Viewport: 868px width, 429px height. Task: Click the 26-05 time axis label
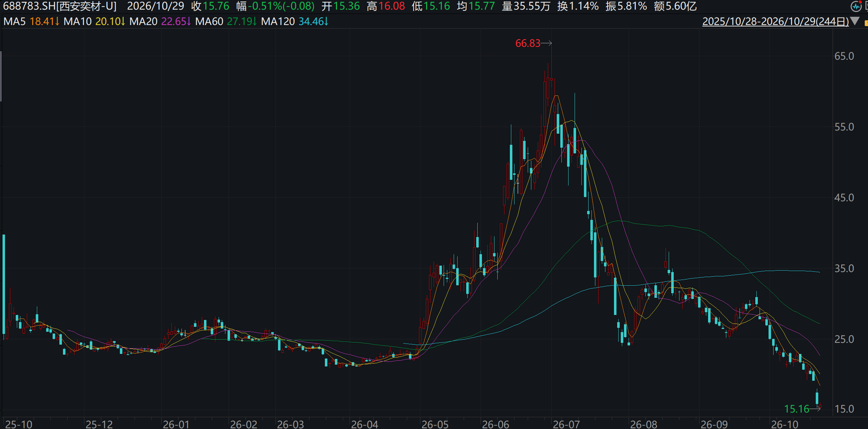(x=435, y=424)
